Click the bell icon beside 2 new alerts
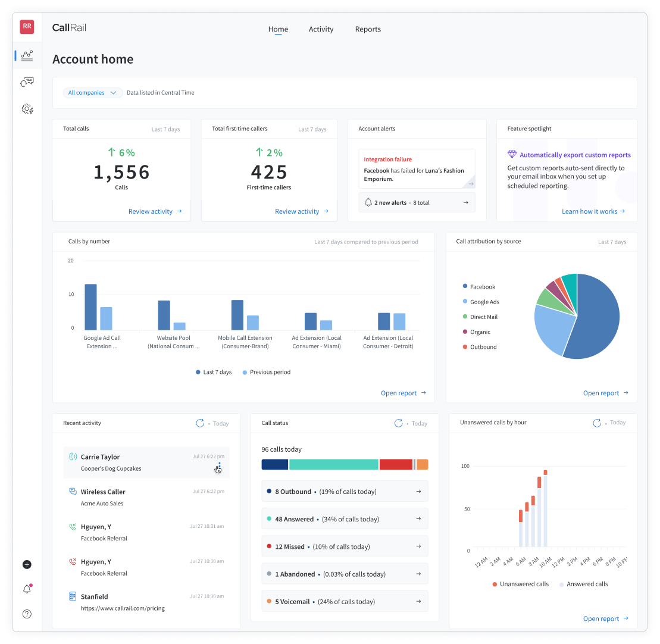This screenshot has height=644, width=660. tap(368, 202)
